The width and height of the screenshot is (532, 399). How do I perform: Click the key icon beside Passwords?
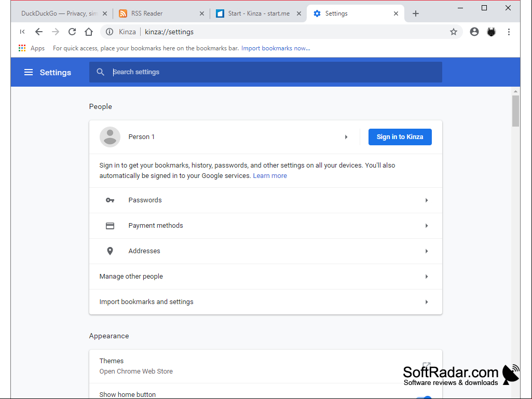[x=110, y=200]
